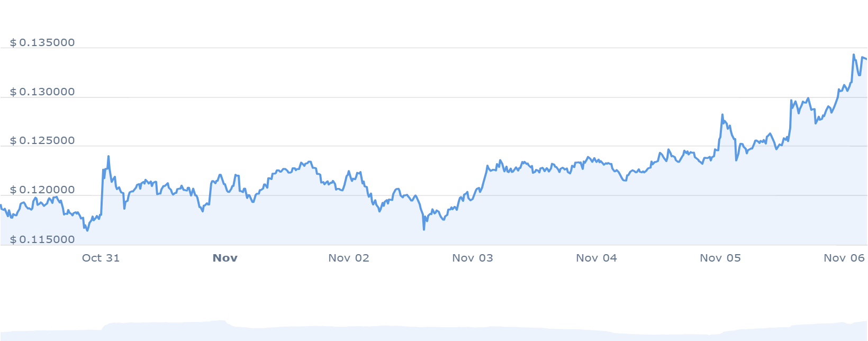Viewport: 868px width, 341px height.
Task: Select the $0.120000 price label
Action: pyautogui.click(x=42, y=190)
